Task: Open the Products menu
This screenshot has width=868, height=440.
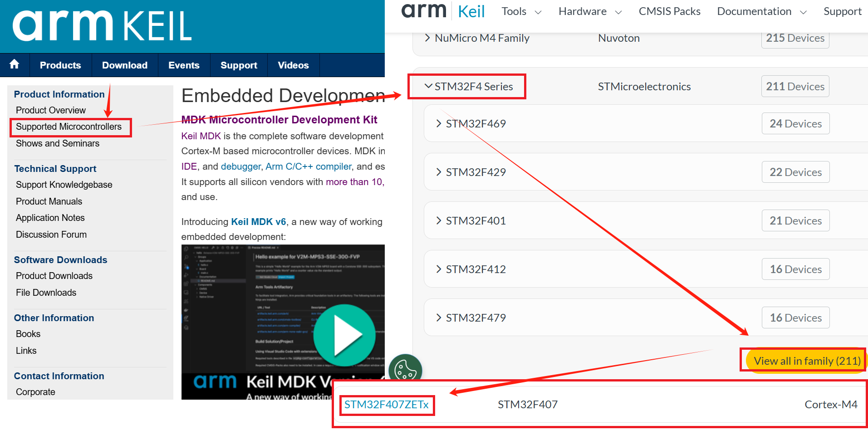Action: coord(60,65)
